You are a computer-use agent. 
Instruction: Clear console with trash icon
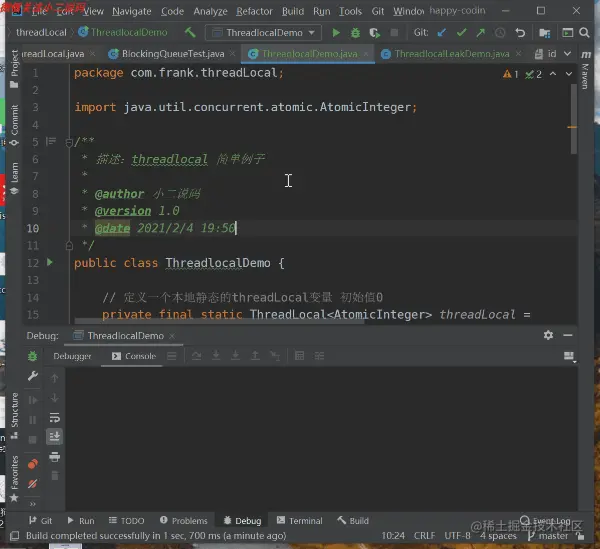55,476
